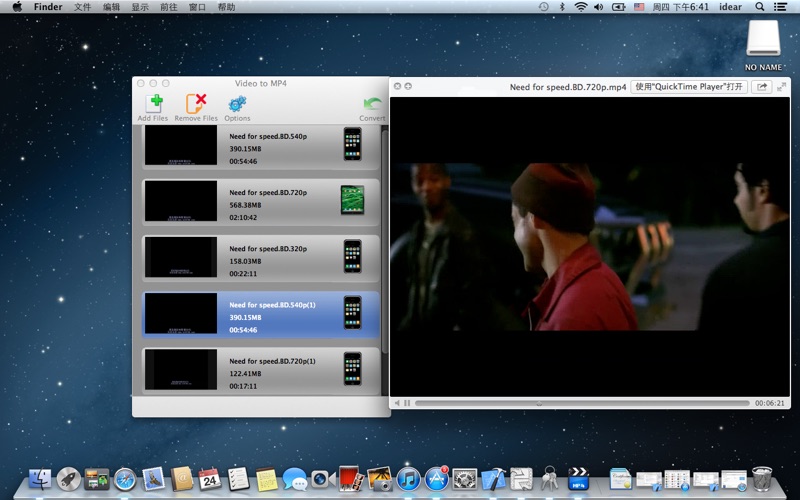Viewport: 800px width, 500px height.
Task: Open the 窗口 menu
Action: tap(197, 7)
